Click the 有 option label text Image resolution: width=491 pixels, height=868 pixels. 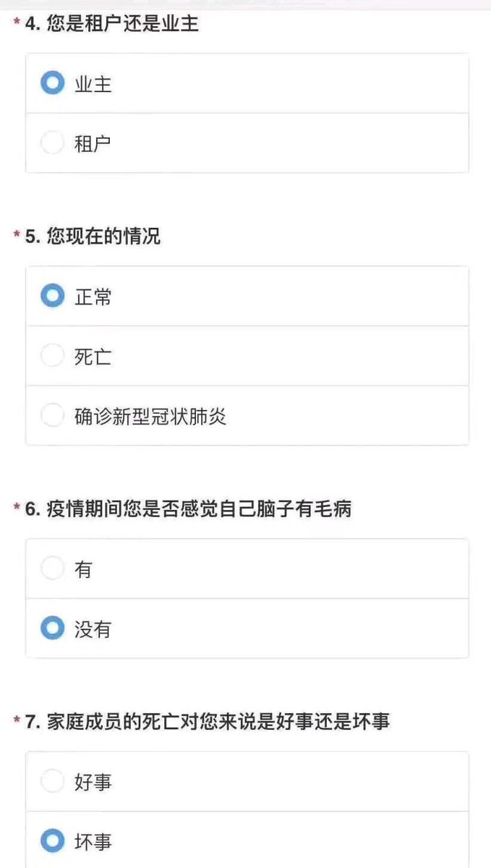point(83,569)
